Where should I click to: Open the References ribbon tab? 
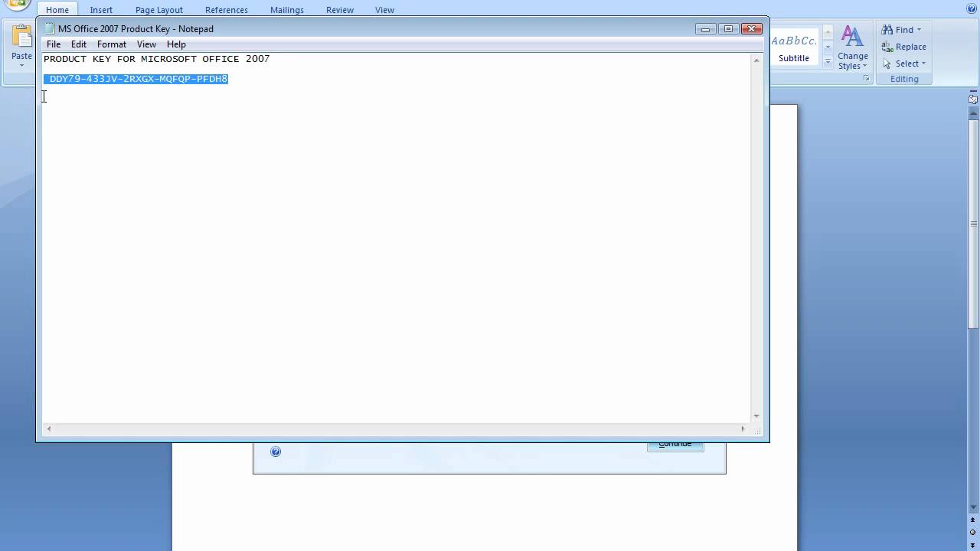coord(227,10)
